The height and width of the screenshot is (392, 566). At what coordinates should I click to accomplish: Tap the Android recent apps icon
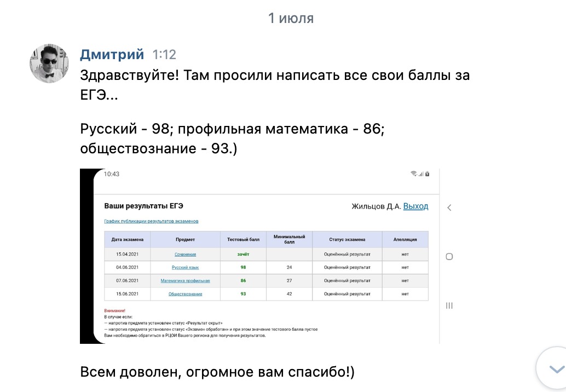point(449,305)
